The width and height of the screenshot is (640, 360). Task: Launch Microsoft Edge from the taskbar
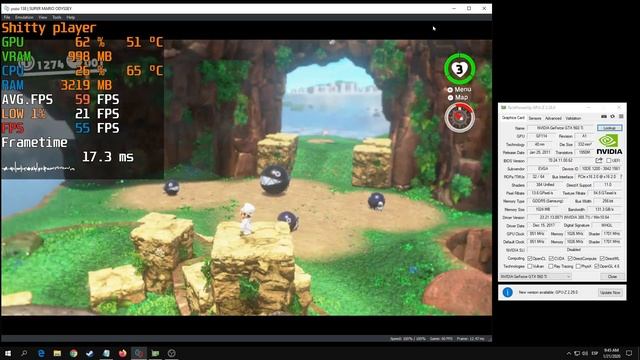[x=41, y=353]
